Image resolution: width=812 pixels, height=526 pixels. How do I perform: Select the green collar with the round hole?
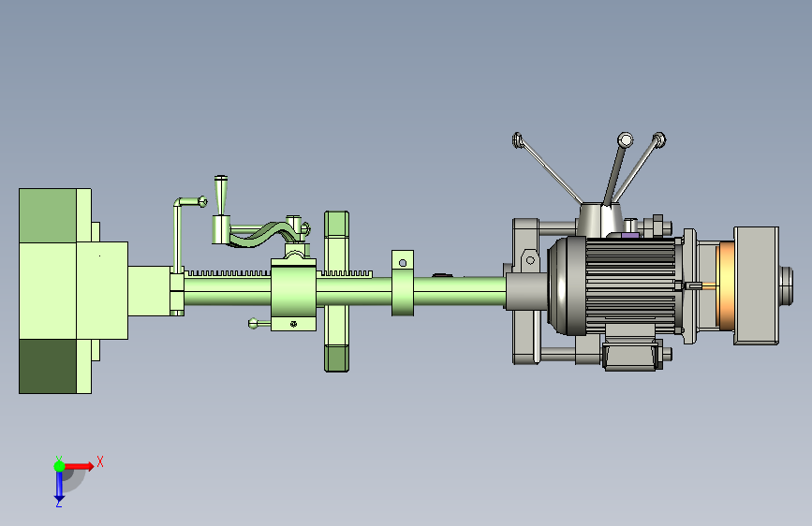pyautogui.click(x=403, y=284)
